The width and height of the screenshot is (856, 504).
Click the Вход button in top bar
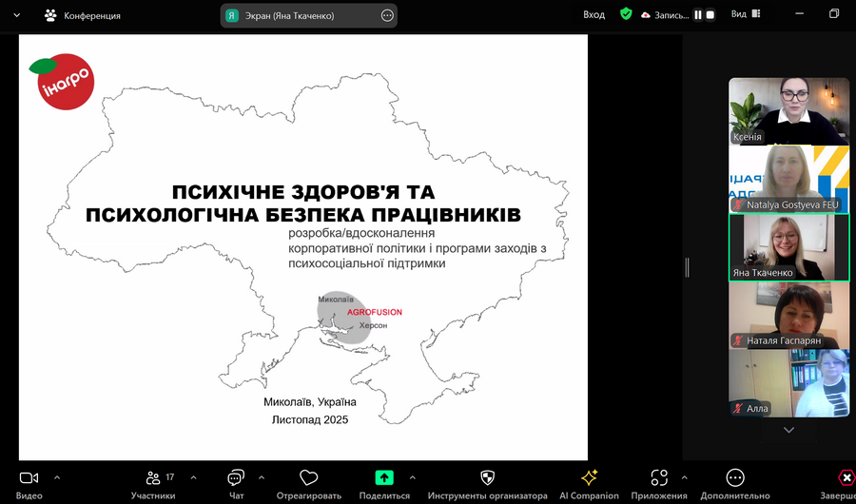pyautogui.click(x=593, y=15)
